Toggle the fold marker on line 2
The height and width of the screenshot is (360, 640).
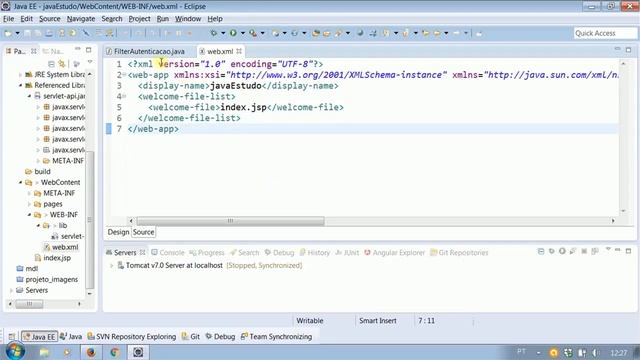[x=124, y=75]
